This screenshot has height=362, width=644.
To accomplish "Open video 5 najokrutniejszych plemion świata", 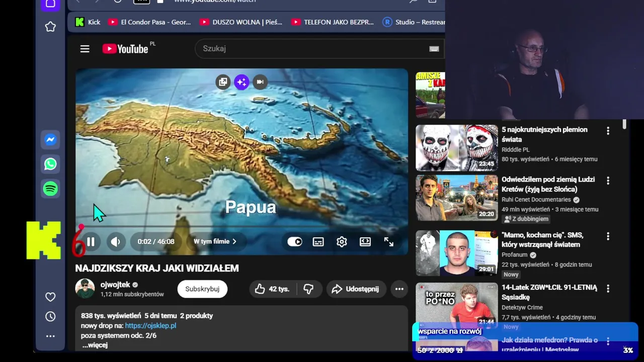I will [544, 134].
